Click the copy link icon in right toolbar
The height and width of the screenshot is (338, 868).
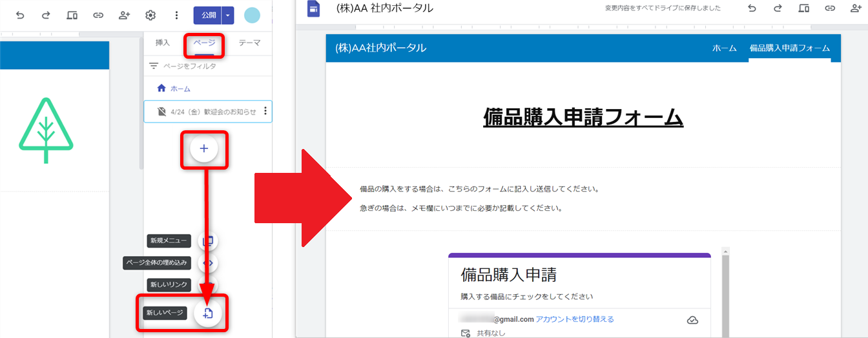(830, 8)
